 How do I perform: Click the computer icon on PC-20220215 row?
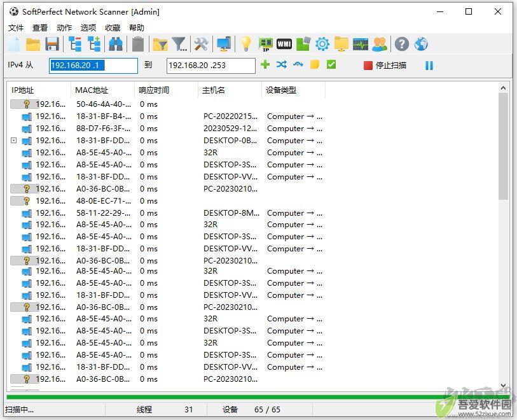27,117
